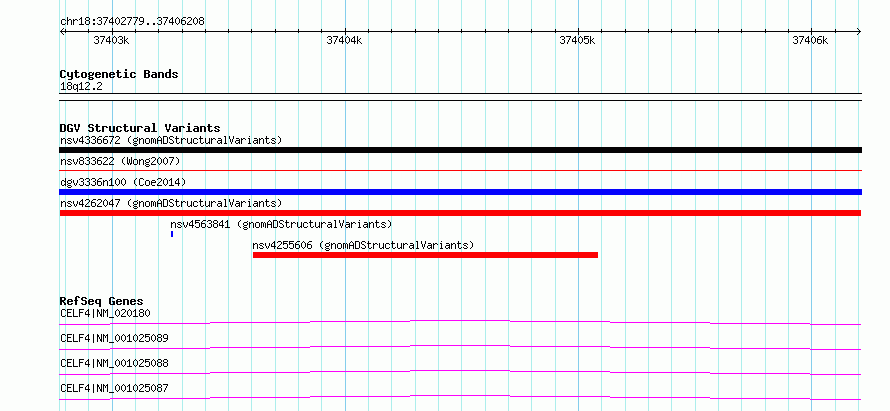
Task: Select the magenta line under CELF4|NM_020180
Action: click(x=460, y=322)
